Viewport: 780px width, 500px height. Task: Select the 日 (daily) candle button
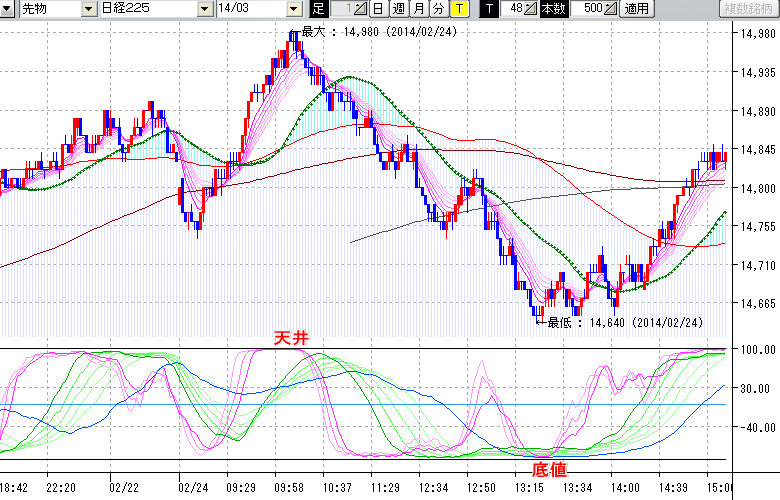[377, 9]
